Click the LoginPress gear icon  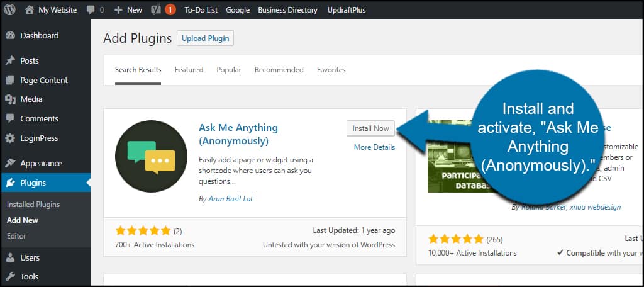tap(10, 138)
